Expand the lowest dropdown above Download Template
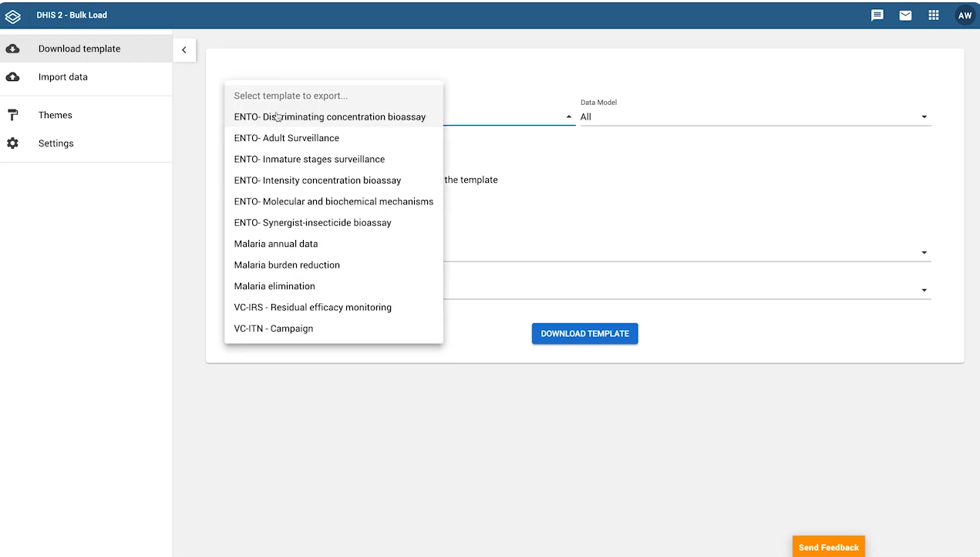 [x=923, y=289]
